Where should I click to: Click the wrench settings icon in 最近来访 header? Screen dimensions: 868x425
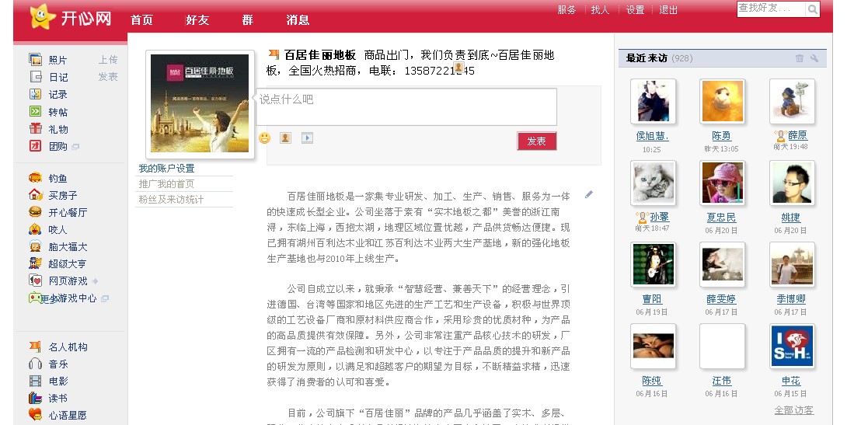coord(814,58)
